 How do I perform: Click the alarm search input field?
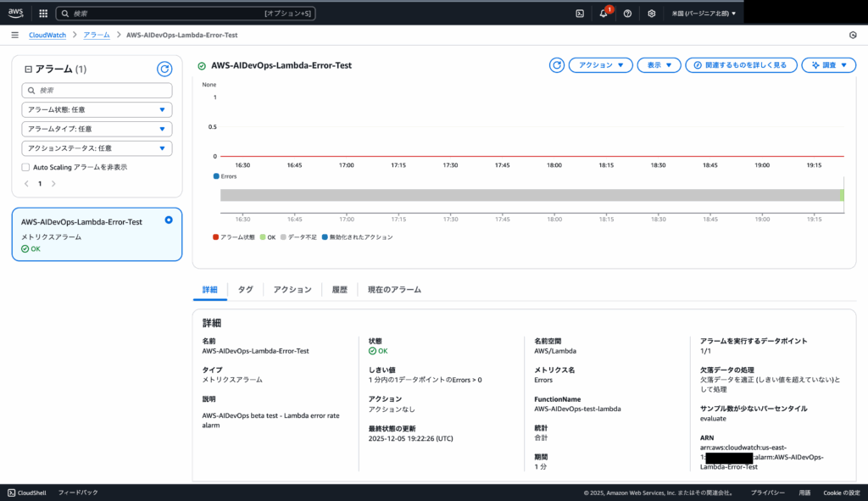coord(97,90)
